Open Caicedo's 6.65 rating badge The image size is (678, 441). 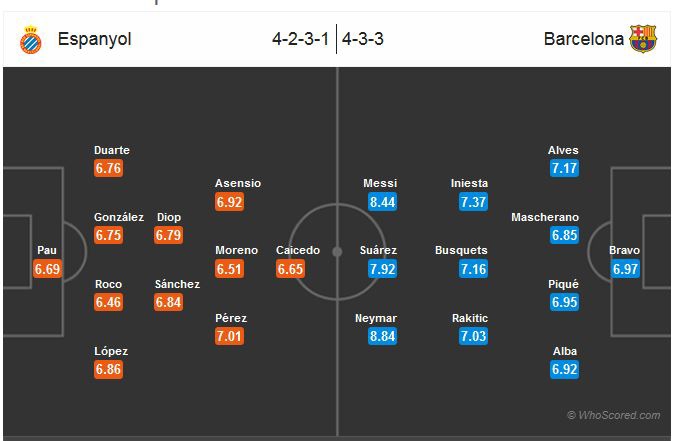click(x=290, y=269)
